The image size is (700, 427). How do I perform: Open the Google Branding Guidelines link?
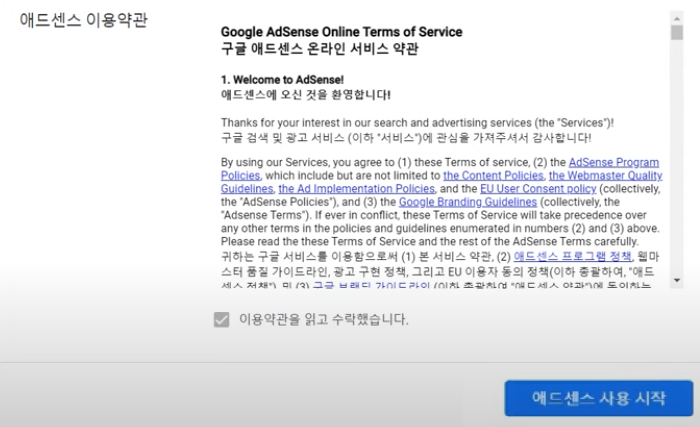tap(467, 202)
